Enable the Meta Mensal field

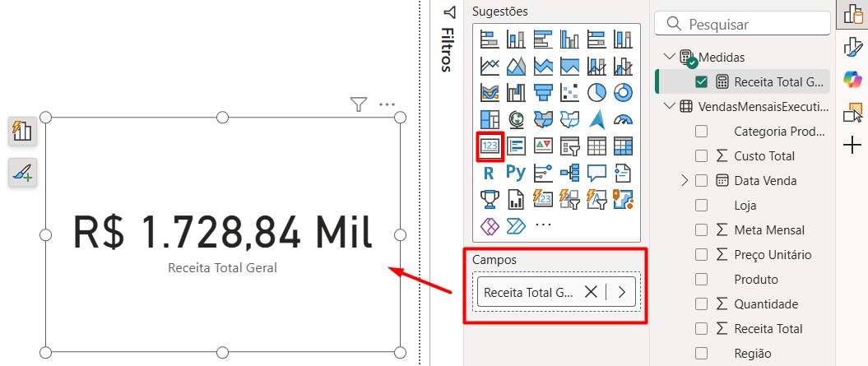tap(701, 229)
